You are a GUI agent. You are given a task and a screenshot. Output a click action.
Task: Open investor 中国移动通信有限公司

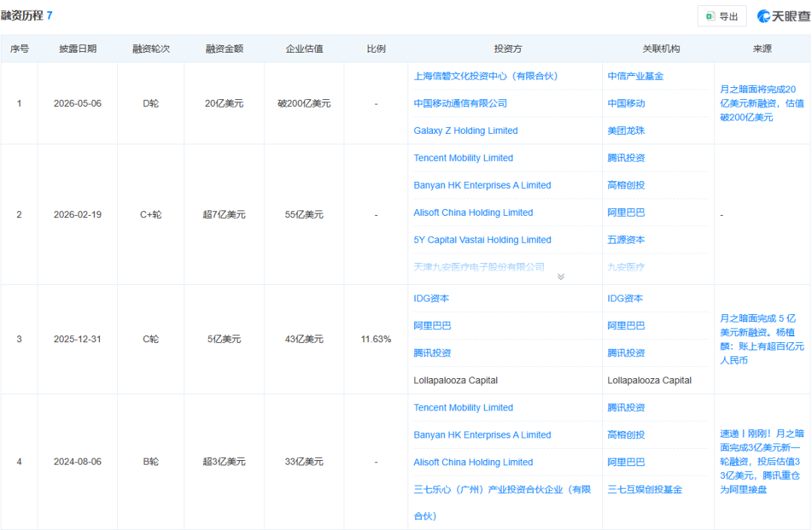pyautogui.click(x=460, y=104)
